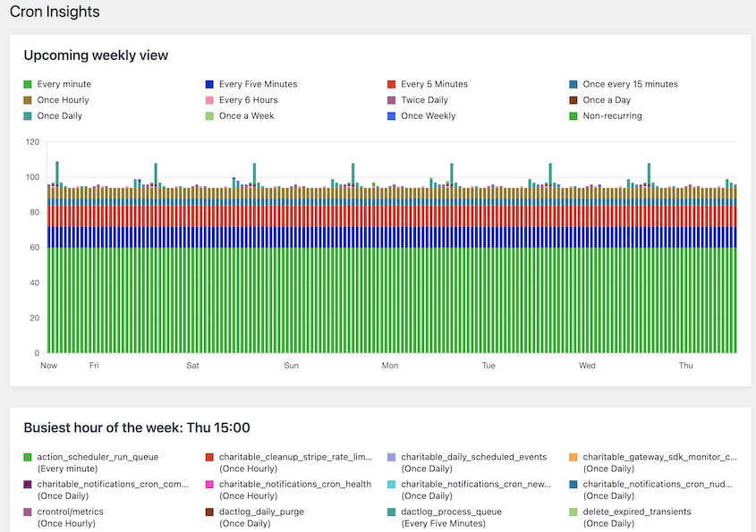Image resolution: width=756 pixels, height=532 pixels.
Task: Click the "Cron Insights" page title
Action: tap(55, 12)
